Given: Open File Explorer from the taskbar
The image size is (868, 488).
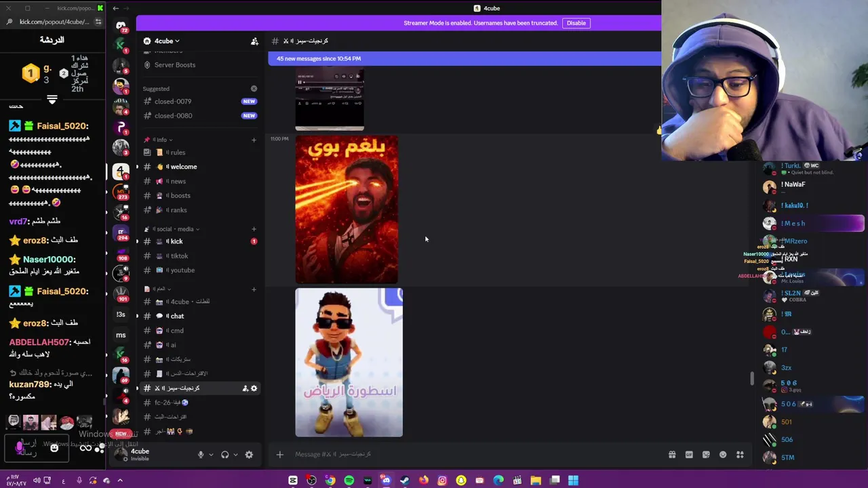Looking at the screenshot, I should point(536,481).
